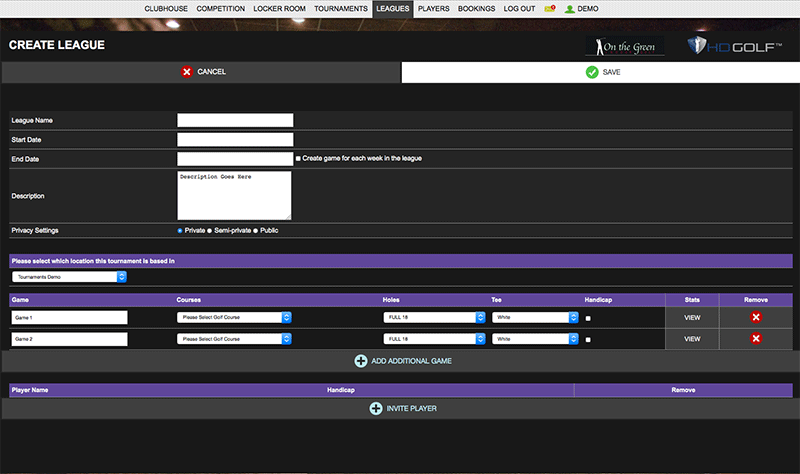This screenshot has height=474, width=800.
Task: Enable create game for each week checkbox
Action: click(x=298, y=158)
